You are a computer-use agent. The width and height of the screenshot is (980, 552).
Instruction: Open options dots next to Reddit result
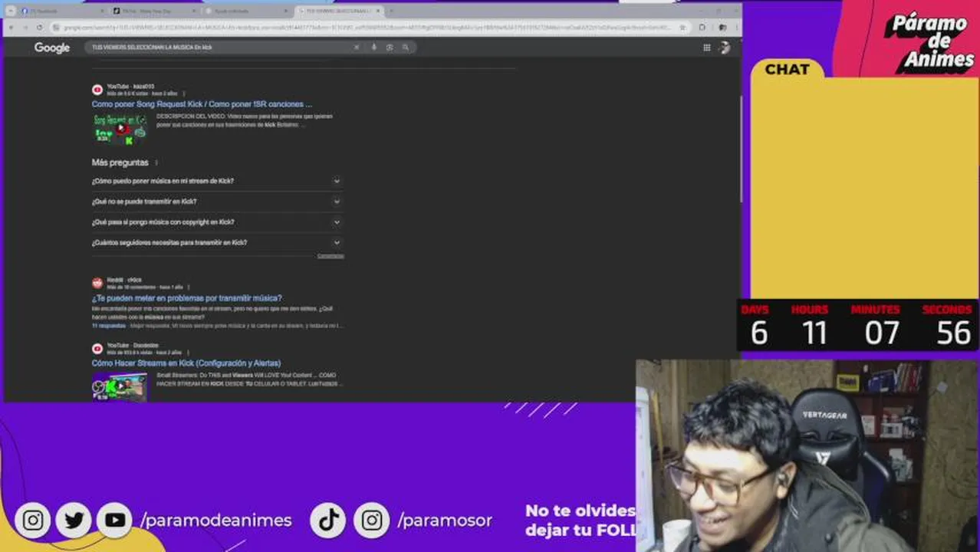pyautogui.click(x=189, y=287)
